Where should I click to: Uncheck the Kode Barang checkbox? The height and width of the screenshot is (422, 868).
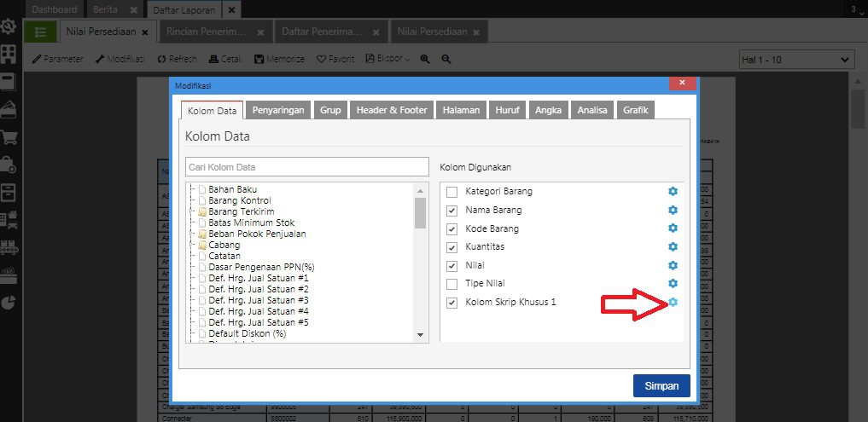452,229
